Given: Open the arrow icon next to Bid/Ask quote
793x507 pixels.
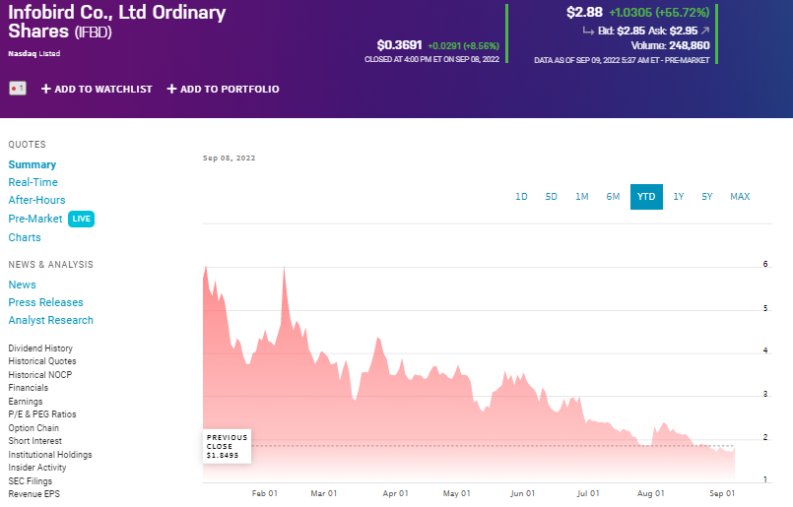Looking at the screenshot, I should [706, 31].
